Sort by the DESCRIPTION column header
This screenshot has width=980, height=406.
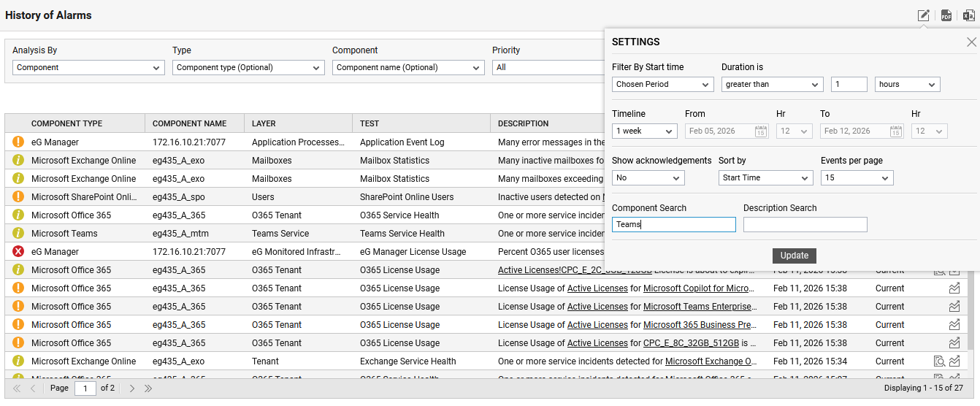[x=523, y=123]
